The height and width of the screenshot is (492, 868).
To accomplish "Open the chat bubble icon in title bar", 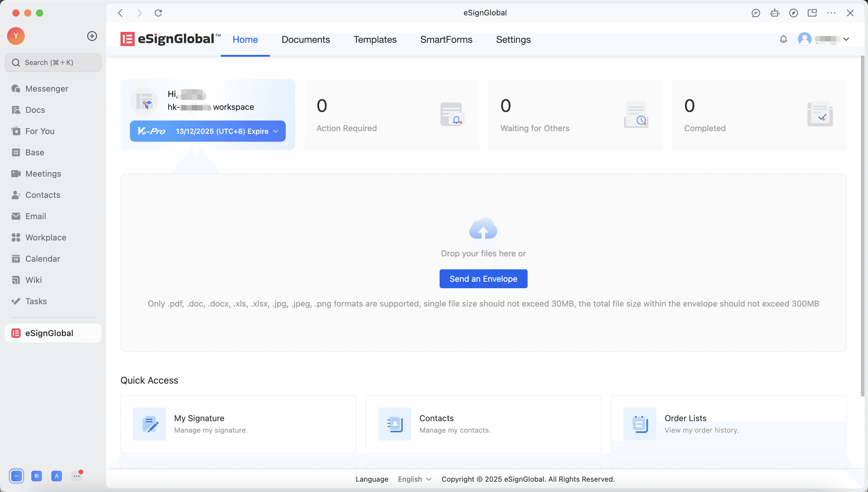I will click(756, 13).
